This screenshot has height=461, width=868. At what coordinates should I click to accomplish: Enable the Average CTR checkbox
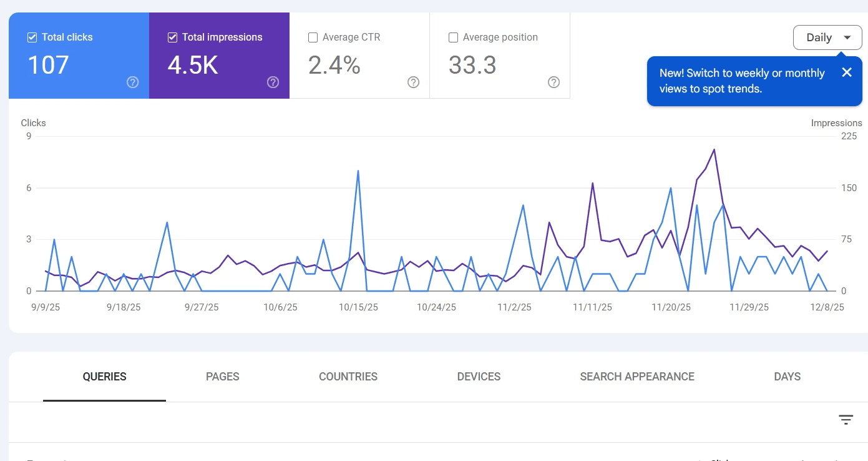pos(313,37)
